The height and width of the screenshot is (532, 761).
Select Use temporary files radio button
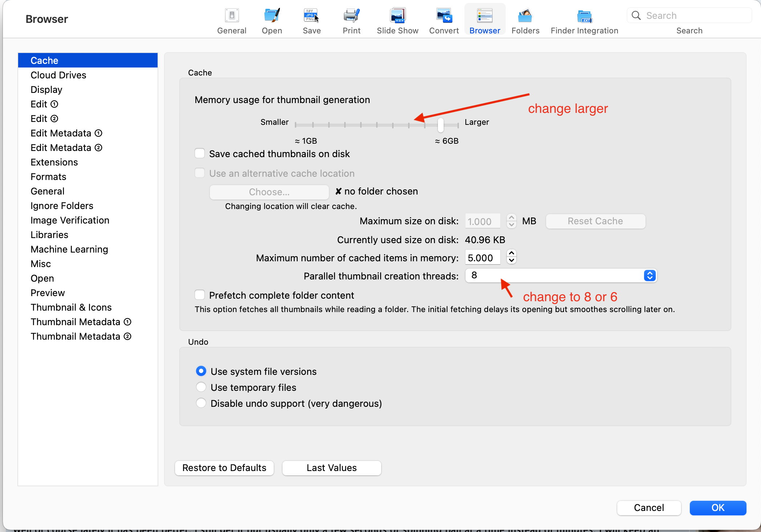pyautogui.click(x=202, y=387)
